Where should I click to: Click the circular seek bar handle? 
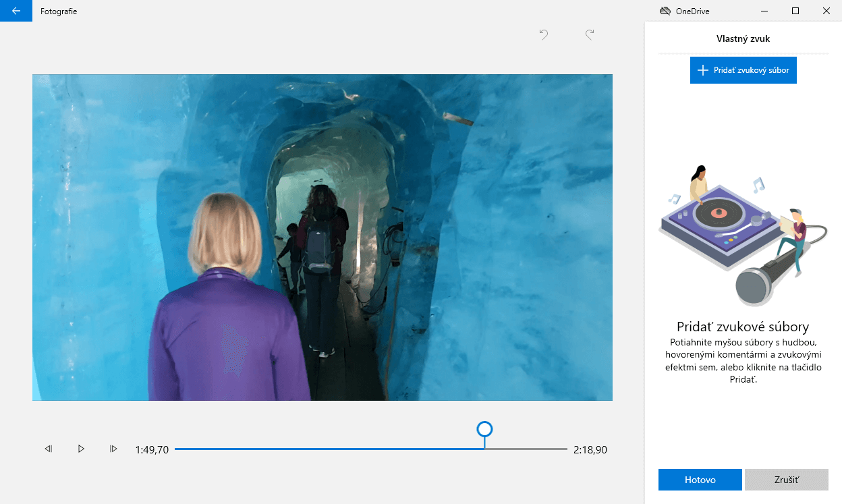click(484, 429)
